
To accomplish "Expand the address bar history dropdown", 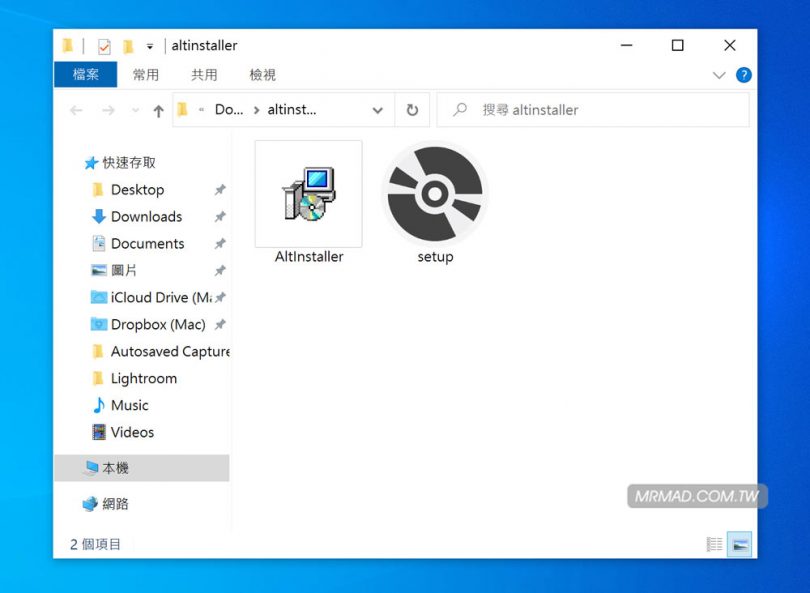I will [377, 110].
